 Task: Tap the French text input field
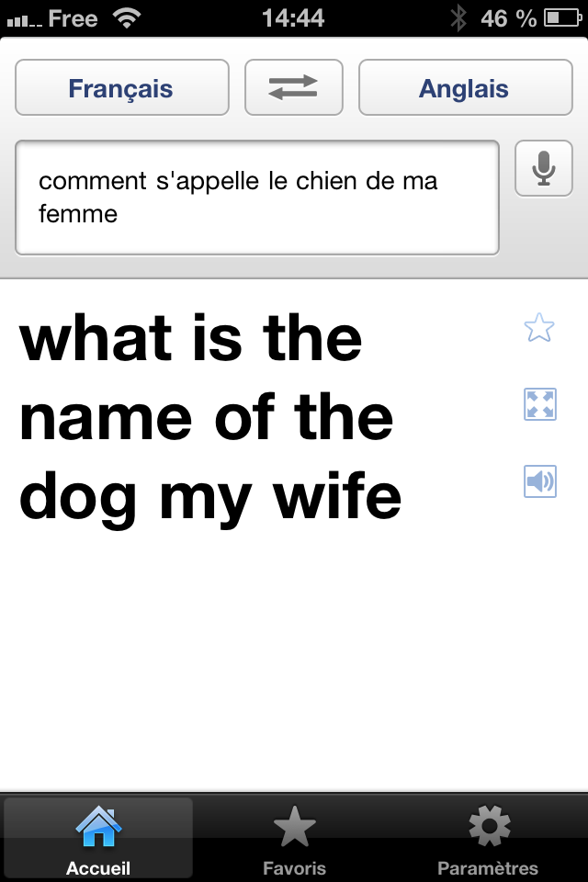[x=257, y=198]
